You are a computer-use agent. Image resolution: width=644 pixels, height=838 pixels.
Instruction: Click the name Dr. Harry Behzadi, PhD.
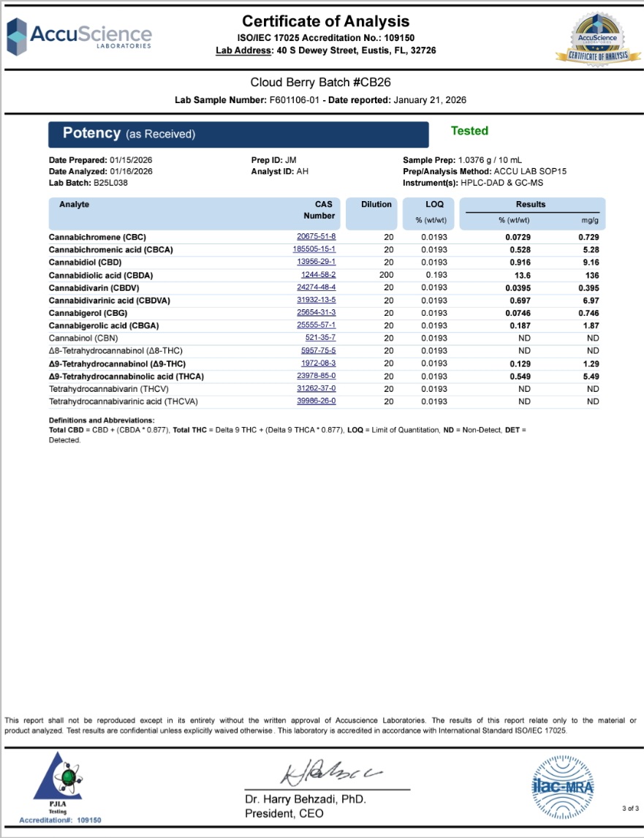306,799
